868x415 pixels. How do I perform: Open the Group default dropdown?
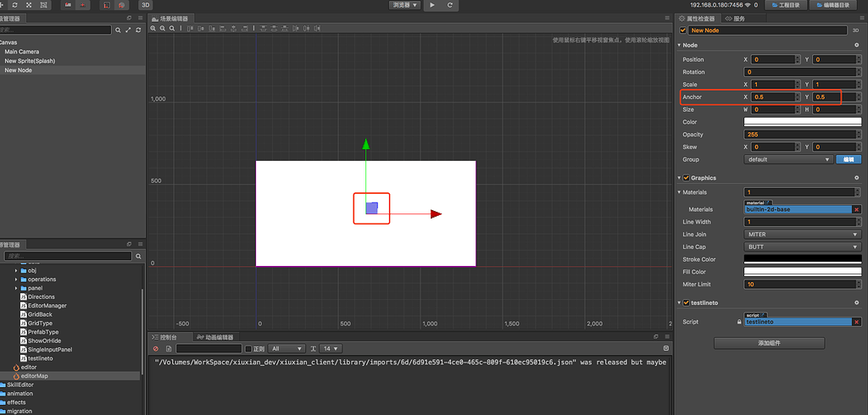tap(789, 159)
